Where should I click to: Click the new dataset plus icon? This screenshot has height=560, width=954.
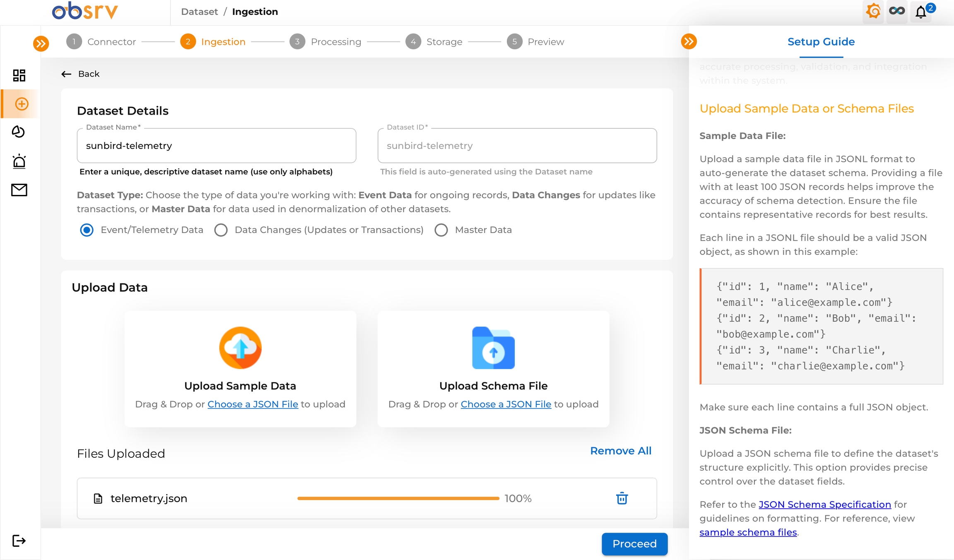click(x=22, y=104)
